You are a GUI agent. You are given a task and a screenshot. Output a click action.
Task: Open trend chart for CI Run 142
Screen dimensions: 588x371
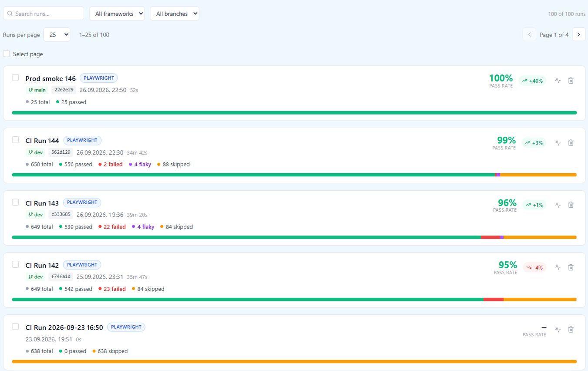coord(558,267)
